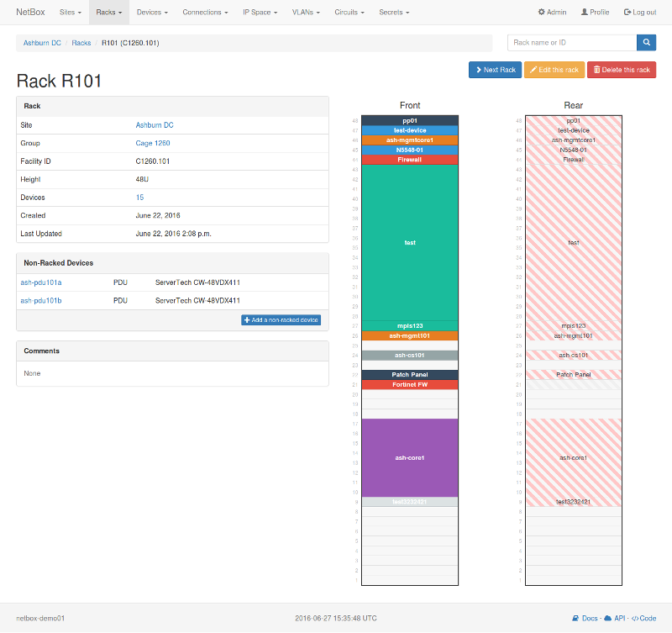Select ash-core1 in the Front elevation
The height and width of the screenshot is (633, 672).
click(410, 457)
